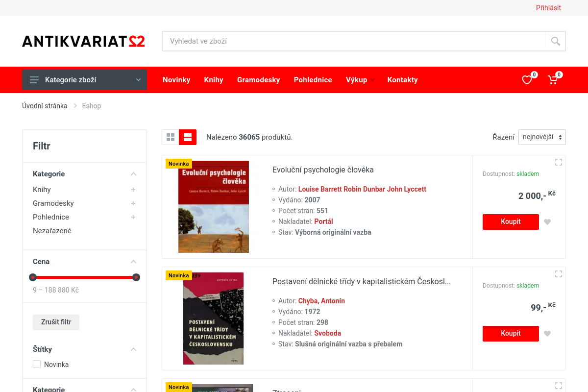Click the search magnifier icon
Viewport: 588px width, 392px height.
point(555,41)
